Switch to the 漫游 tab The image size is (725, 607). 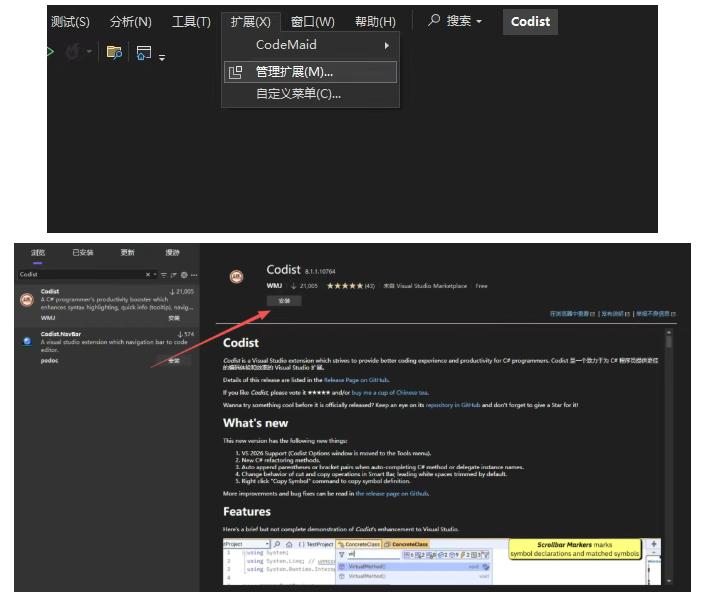coord(172,252)
